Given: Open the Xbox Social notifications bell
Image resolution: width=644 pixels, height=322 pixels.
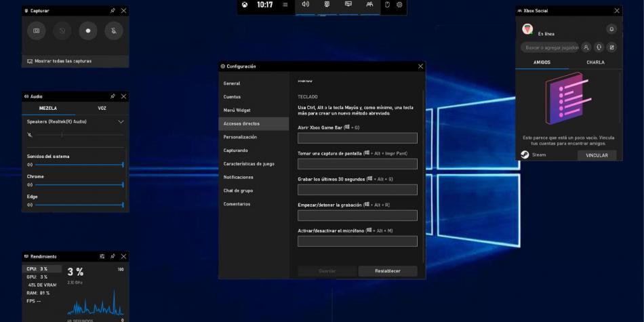Looking at the screenshot, I should (x=611, y=29).
